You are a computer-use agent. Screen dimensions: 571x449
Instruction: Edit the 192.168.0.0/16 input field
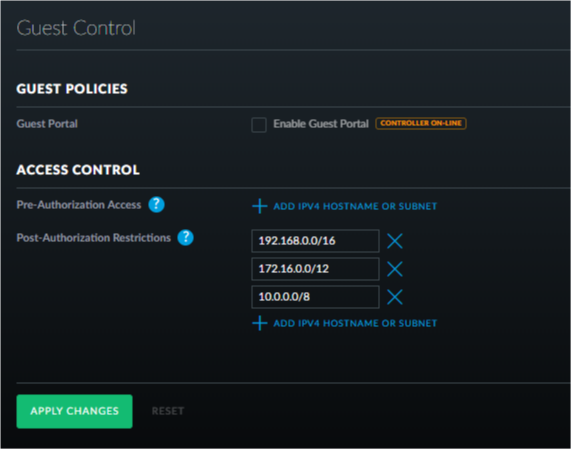(x=315, y=241)
